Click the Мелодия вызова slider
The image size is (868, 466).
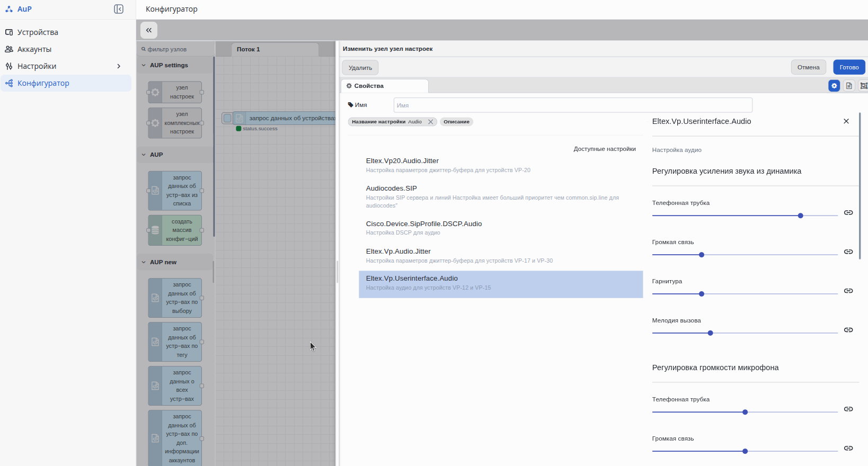pyautogui.click(x=745, y=333)
